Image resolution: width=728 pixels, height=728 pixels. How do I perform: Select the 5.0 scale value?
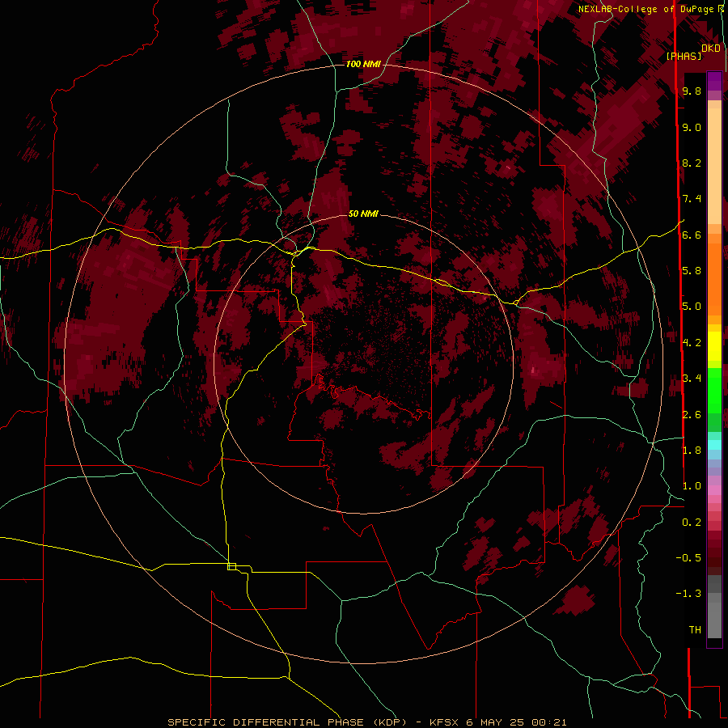(692, 307)
